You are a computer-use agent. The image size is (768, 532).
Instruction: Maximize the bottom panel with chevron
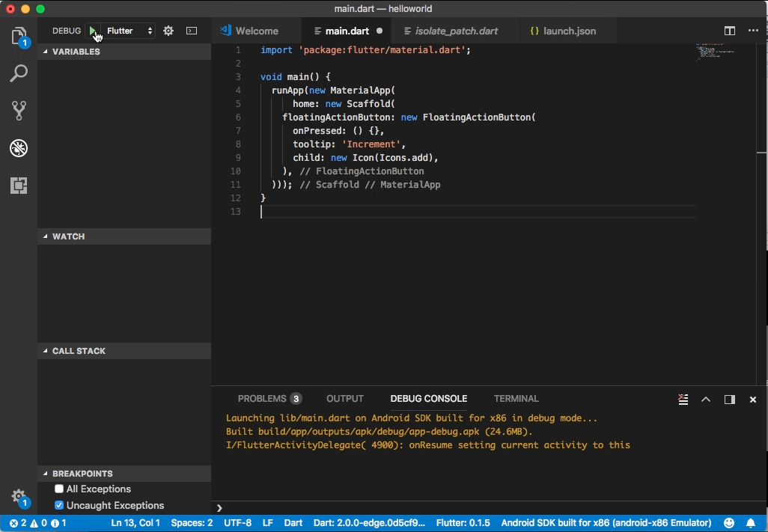[x=706, y=400]
